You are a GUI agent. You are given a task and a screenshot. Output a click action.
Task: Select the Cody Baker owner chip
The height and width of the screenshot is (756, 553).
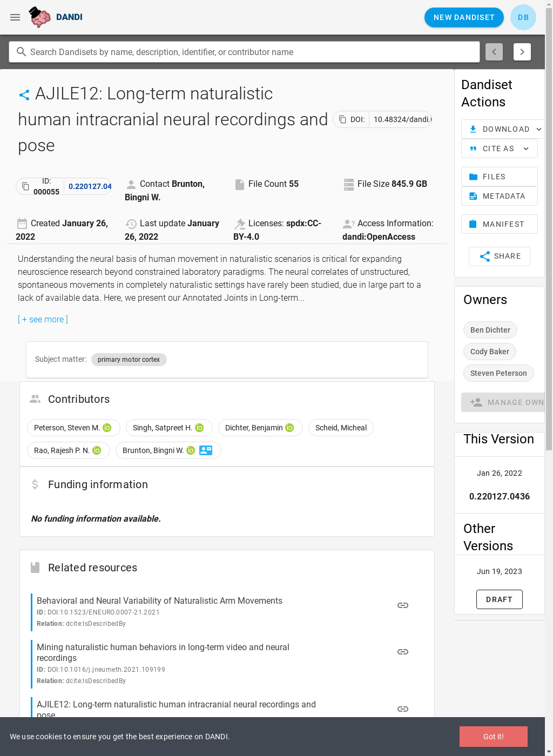pyautogui.click(x=490, y=352)
